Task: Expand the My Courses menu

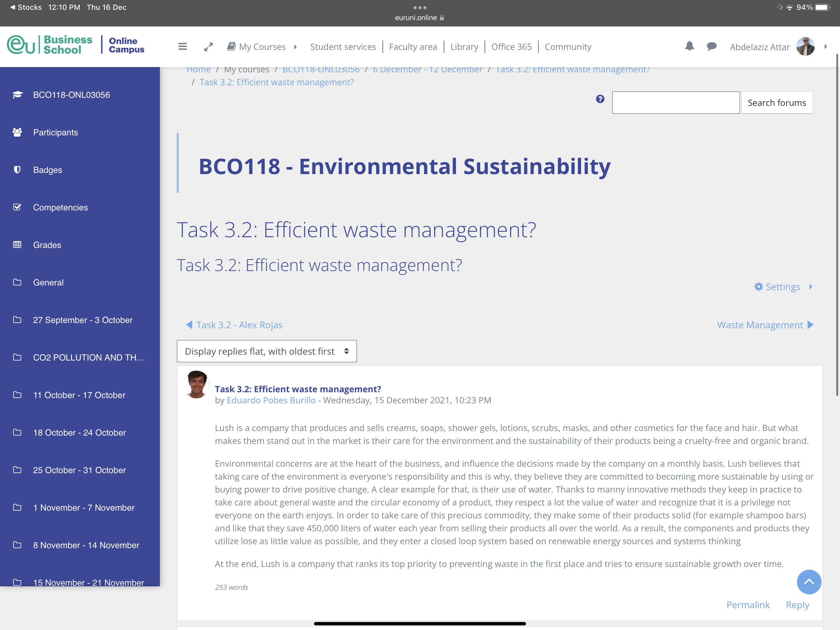Action: (x=262, y=47)
